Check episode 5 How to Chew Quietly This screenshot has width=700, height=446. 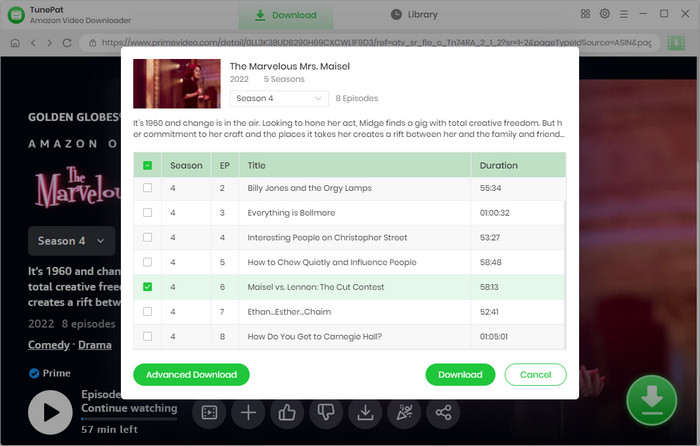click(147, 262)
